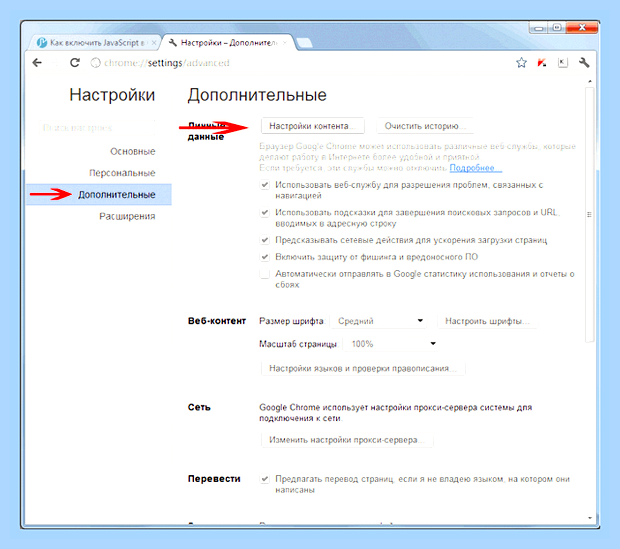This screenshot has width=620, height=549.
Task: Close the Chrome window
Action: (582, 28)
